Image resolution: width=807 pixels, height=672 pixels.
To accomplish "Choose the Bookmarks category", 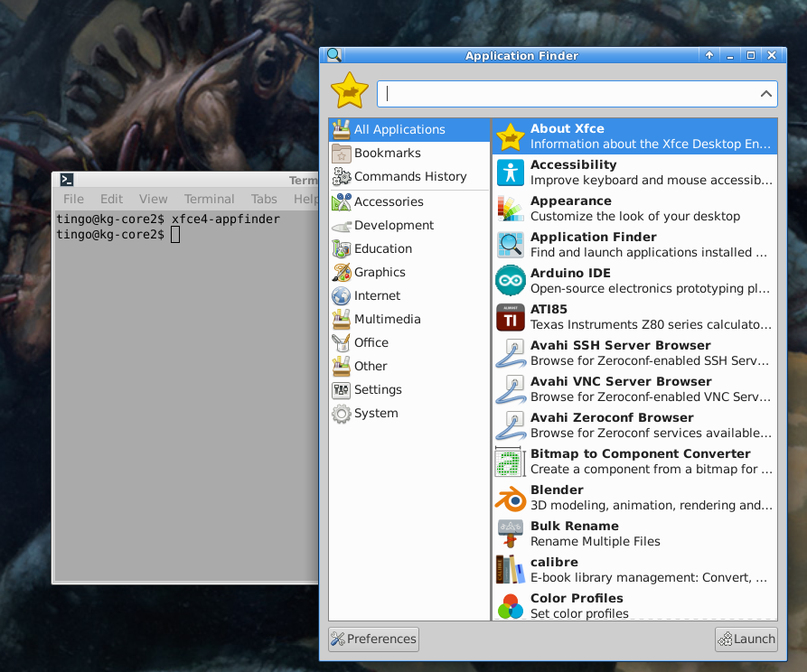I will click(387, 153).
